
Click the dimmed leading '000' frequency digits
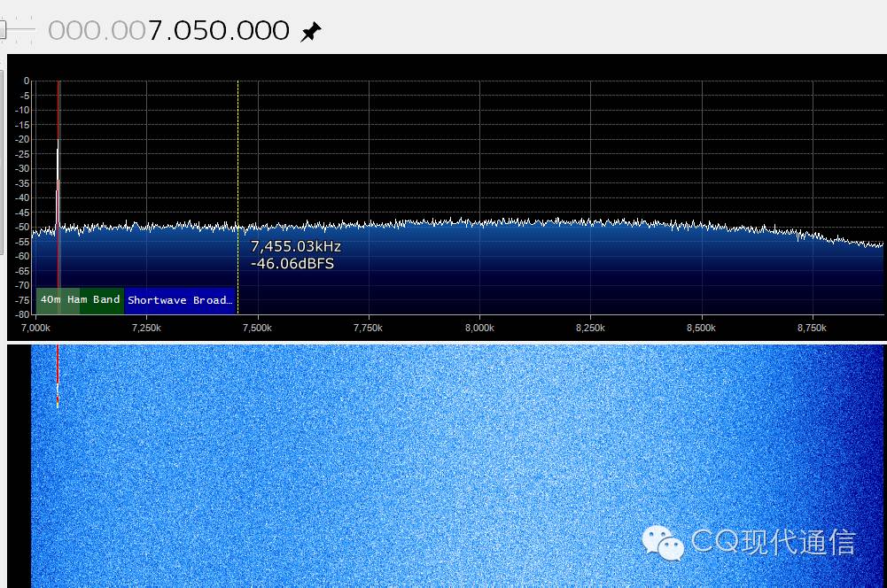71,31
